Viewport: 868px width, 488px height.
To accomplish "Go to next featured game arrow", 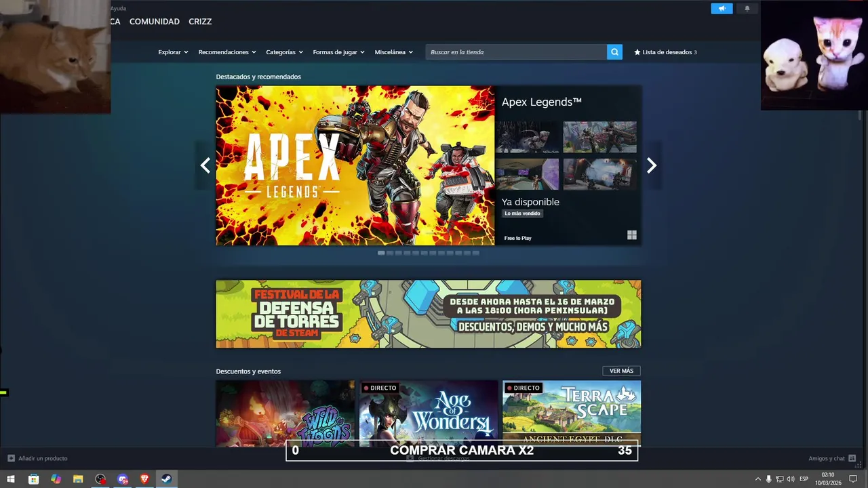I will pos(652,165).
